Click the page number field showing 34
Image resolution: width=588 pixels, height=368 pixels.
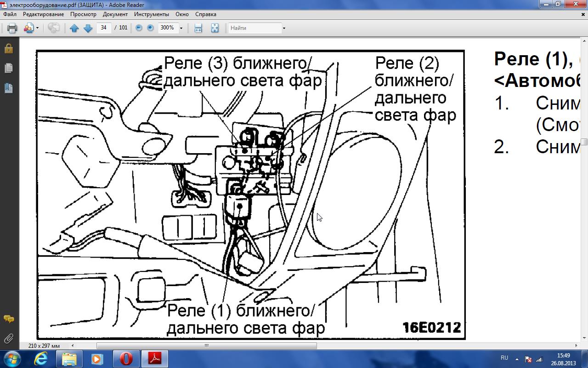coord(104,28)
